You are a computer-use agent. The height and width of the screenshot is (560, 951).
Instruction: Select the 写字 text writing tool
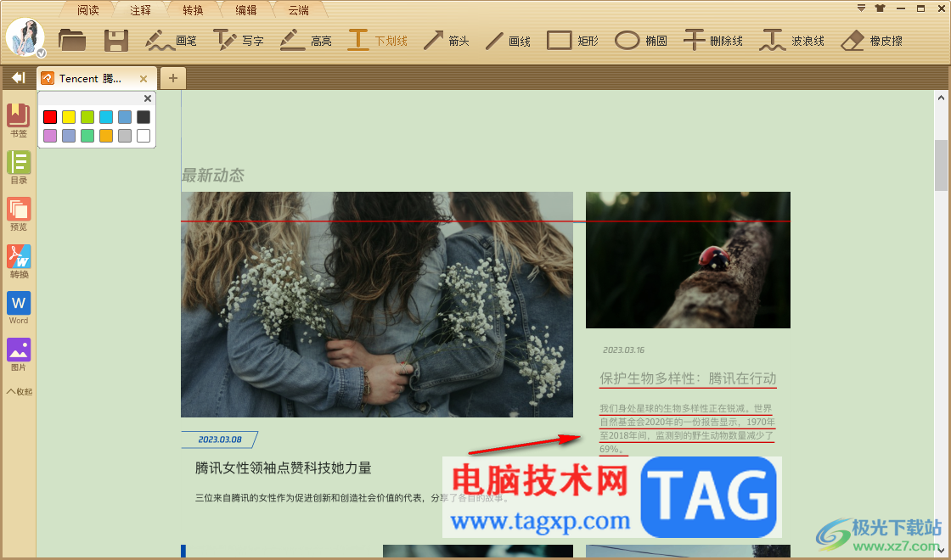(239, 40)
